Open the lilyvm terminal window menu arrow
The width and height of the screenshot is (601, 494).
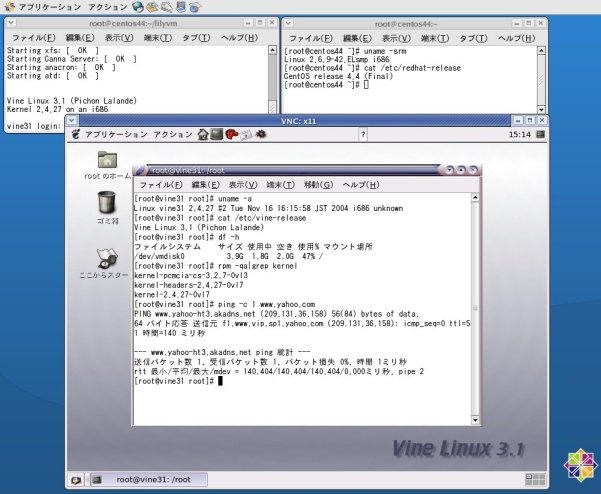coord(11,23)
